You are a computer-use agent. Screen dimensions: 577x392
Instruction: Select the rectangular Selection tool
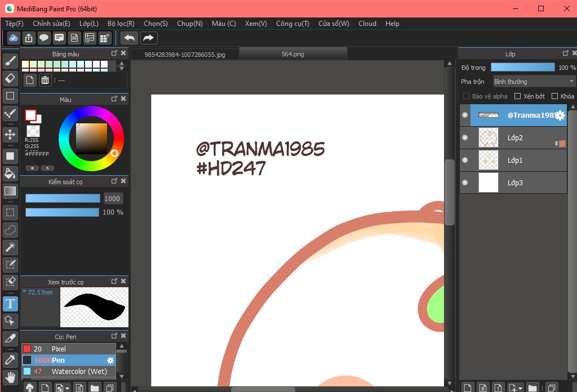coord(10,212)
